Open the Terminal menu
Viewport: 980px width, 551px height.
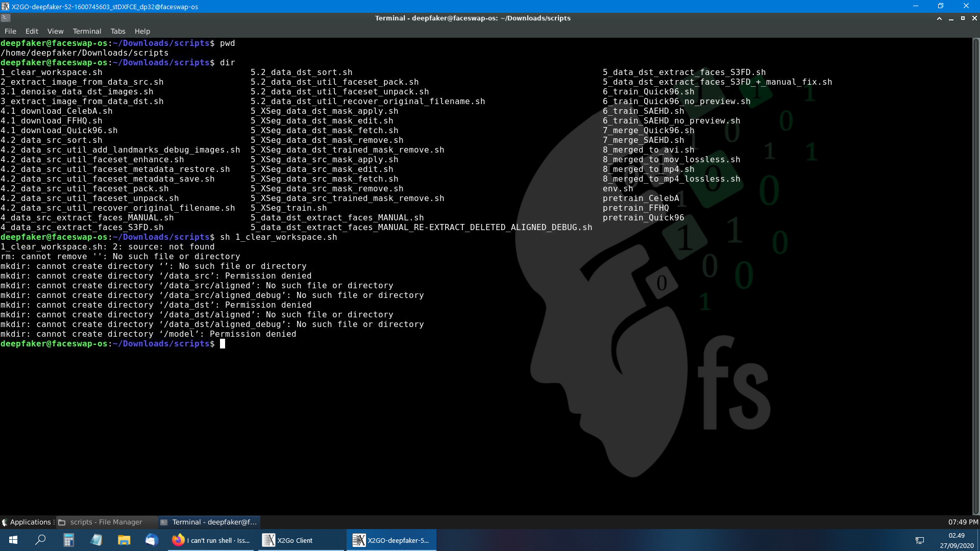click(87, 31)
